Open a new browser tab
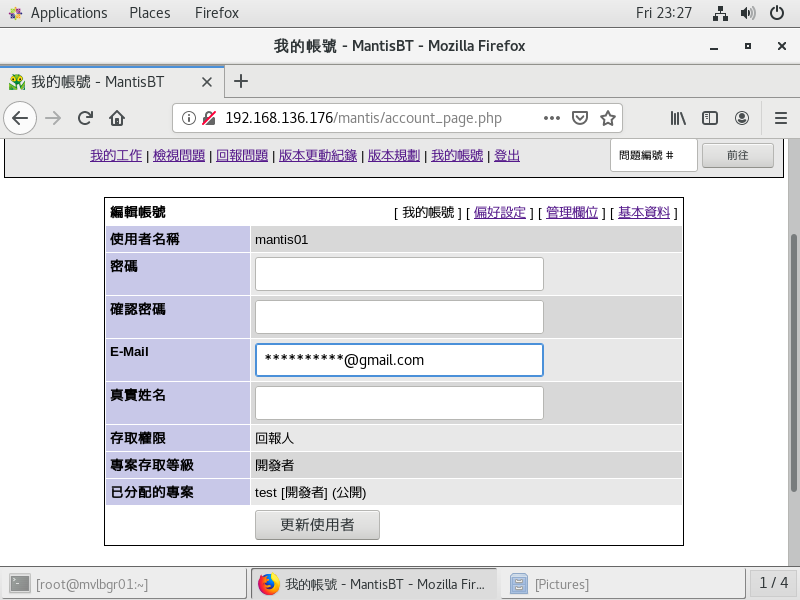Image resolution: width=800 pixels, height=600 pixels. click(x=241, y=81)
